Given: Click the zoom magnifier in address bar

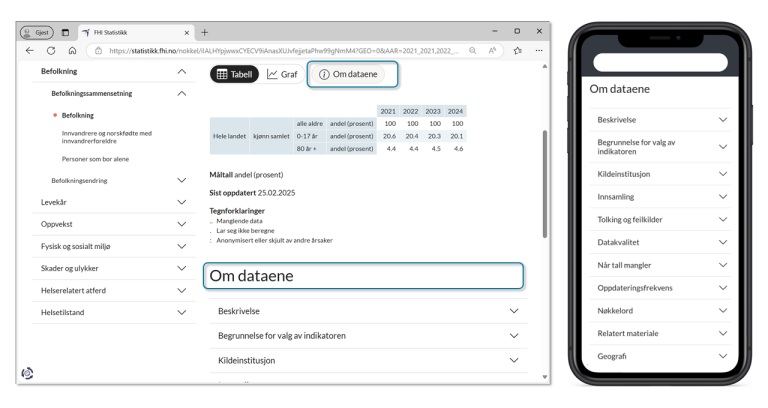Looking at the screenshot, I should (x=472, y=50).
